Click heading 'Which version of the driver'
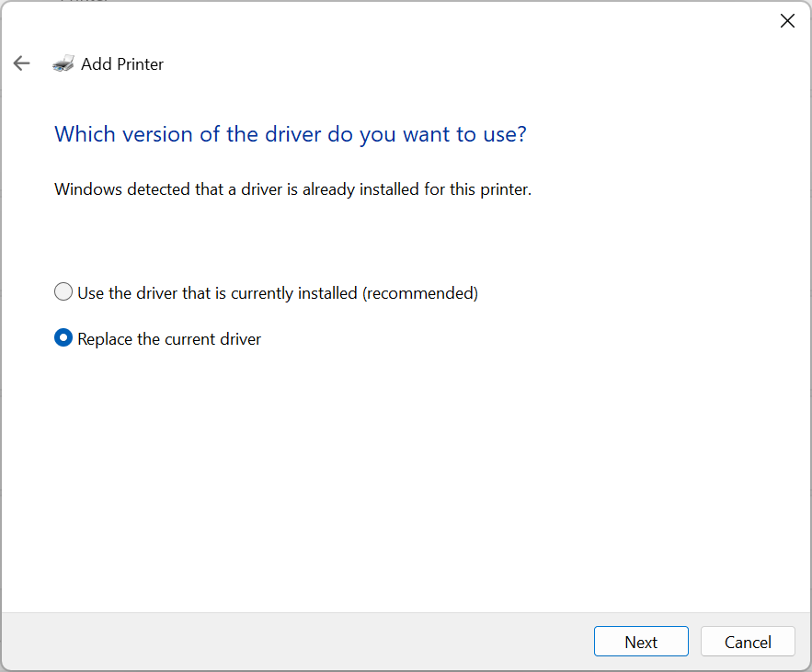The image size is (812, 672). [x=291, y=134]
